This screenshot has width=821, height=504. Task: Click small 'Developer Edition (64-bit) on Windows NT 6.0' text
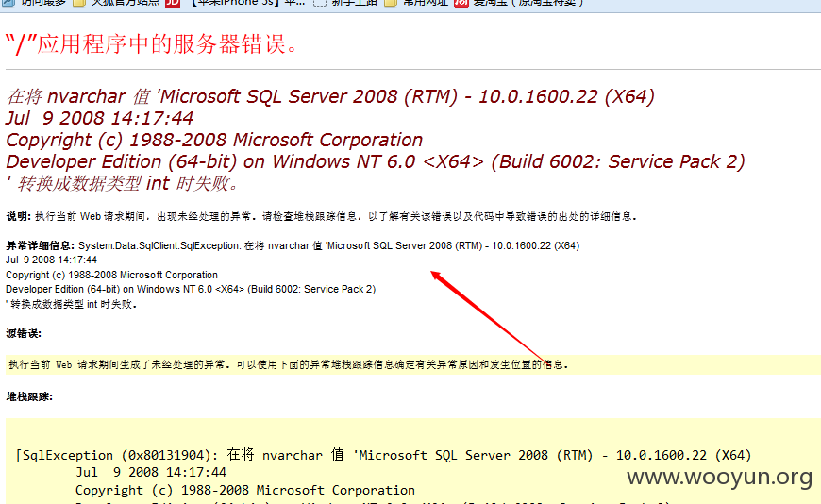click(x=191, y=289)
